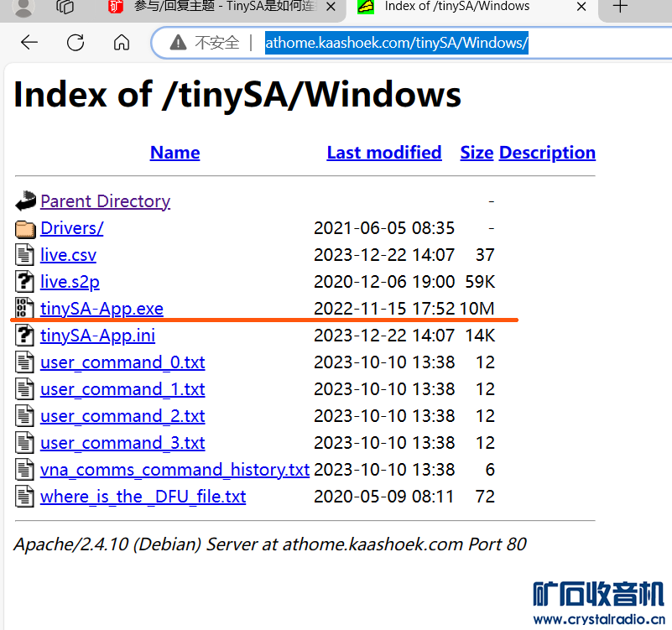
Task: Click the 14K size value
Action: click(480, 336)
